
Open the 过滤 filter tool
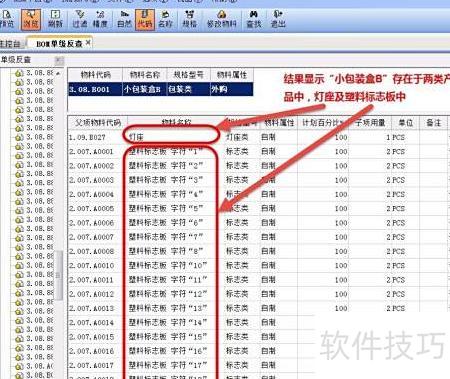[x=80, y=19]
